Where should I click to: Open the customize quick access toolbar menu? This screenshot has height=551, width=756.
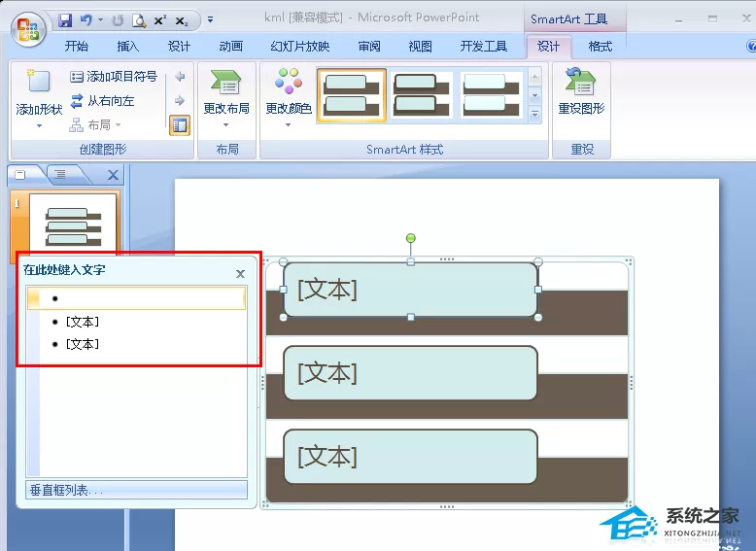(210, 19)
